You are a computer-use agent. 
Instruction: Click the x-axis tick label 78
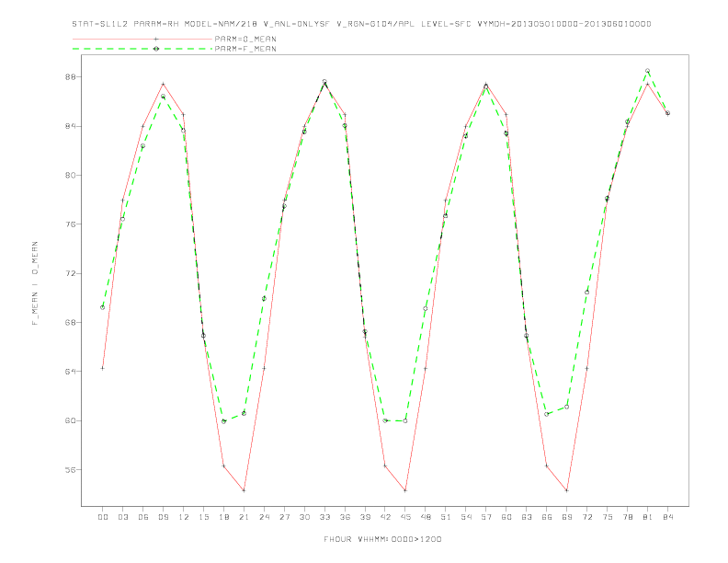point(628,517)
